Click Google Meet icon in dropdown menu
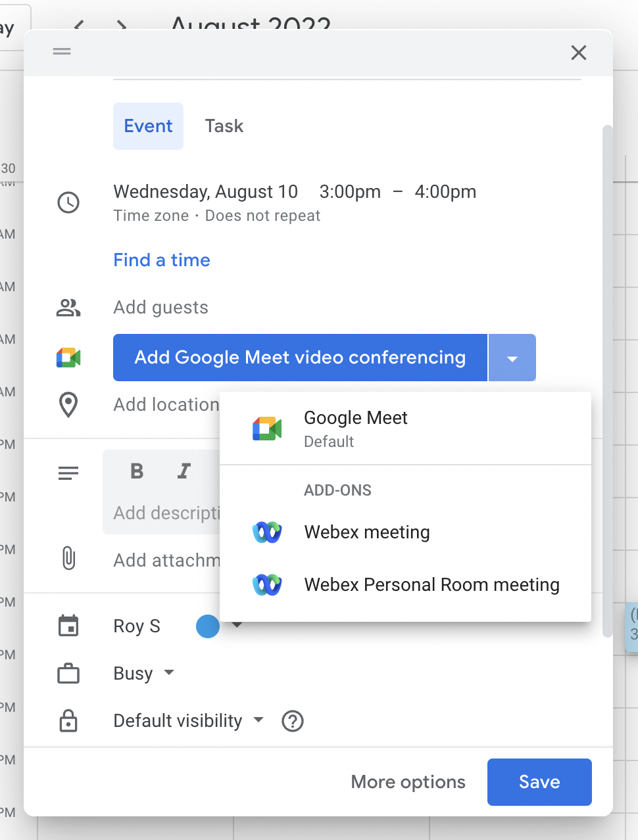The height and width of the screenshot is (840, 638). [x=267, y=429]
